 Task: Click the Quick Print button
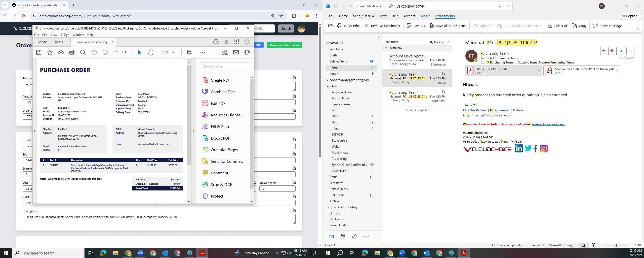(348, 26)
